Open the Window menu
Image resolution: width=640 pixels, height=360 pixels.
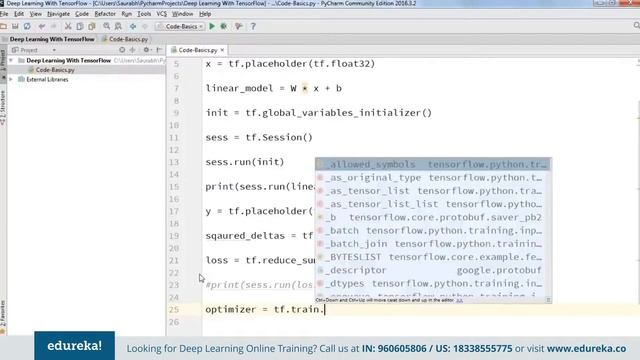click(x=182, y=14)
